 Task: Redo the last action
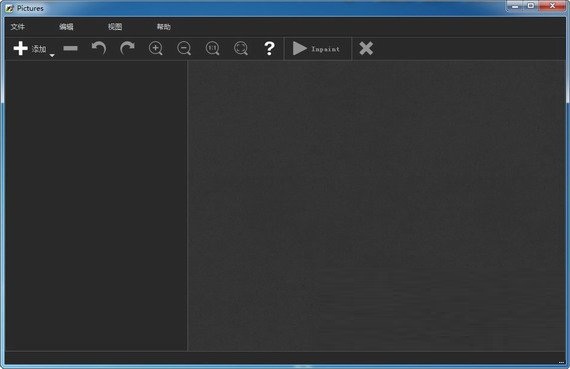[127, 48]
